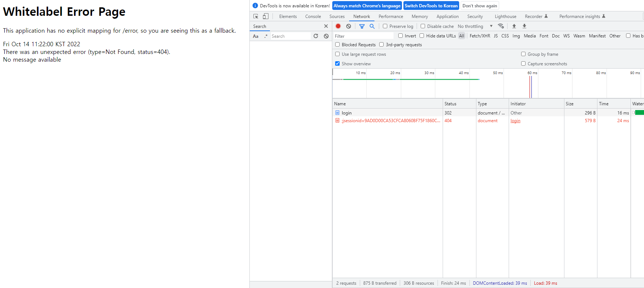Screen dimensions: 644x288
Task: Filter requests by Manifest type
Action: (x=597, y=36)
